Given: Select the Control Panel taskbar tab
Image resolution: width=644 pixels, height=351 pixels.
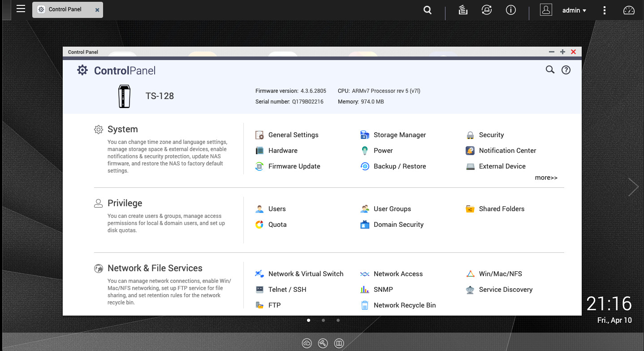Looking at the screenshot, I should 68,9.
